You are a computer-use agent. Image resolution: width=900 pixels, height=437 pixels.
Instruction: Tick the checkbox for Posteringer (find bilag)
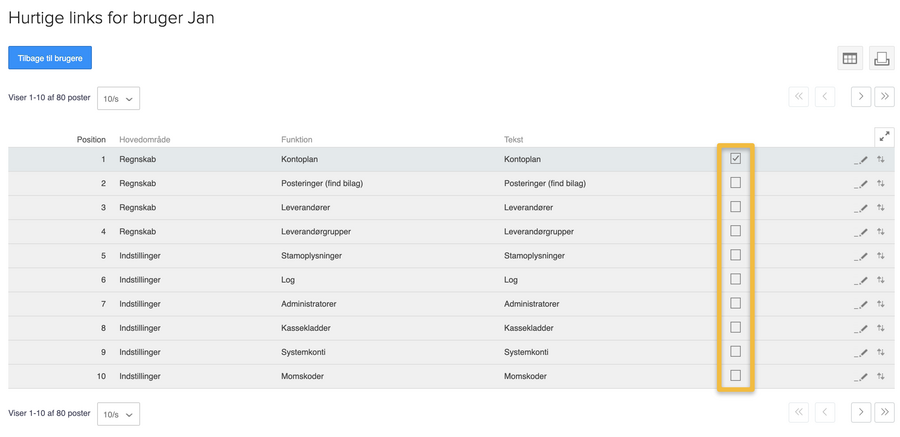point(735,183)
